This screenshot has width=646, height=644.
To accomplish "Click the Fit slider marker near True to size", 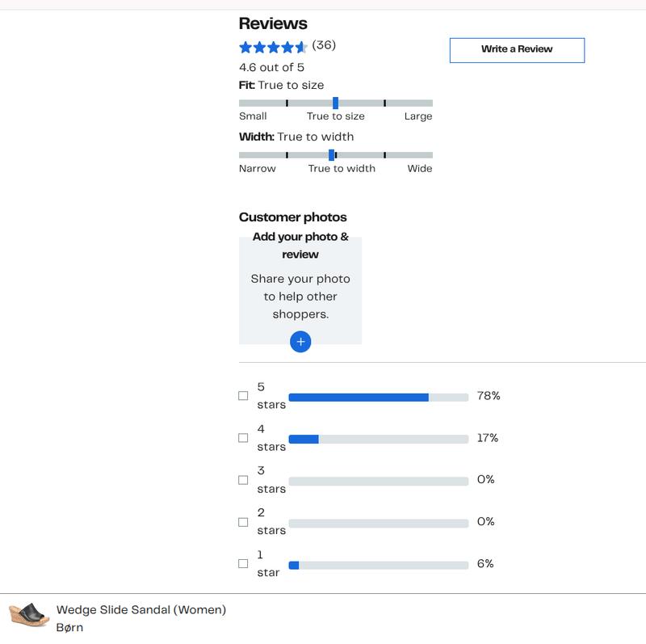I will point(337,103).
